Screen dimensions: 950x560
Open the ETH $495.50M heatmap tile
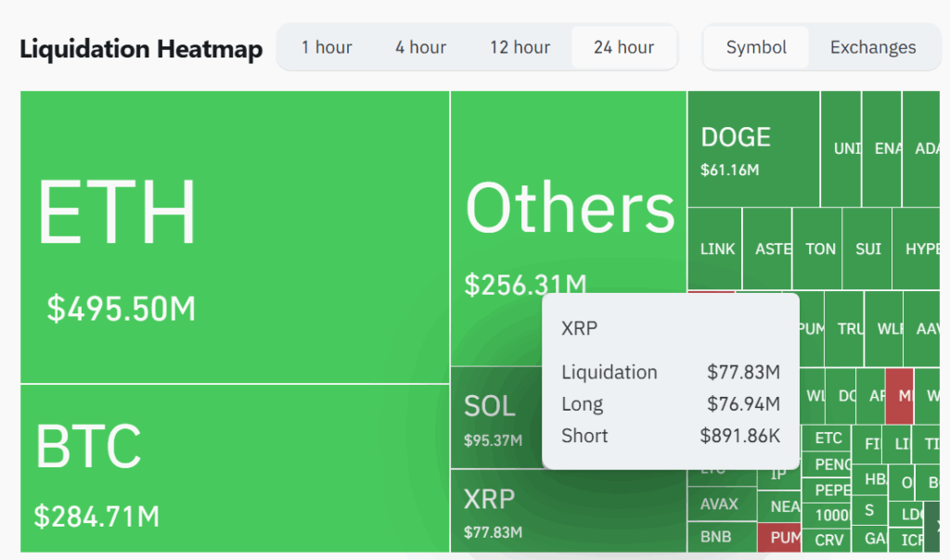(x=235, y=236)
